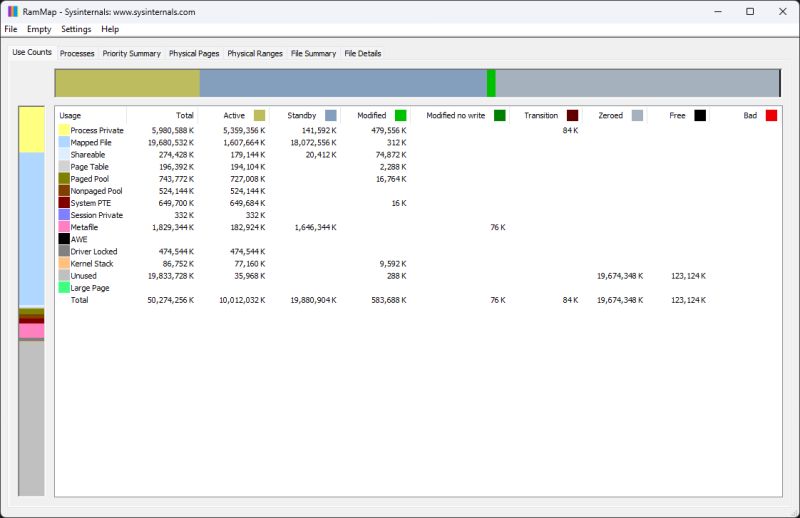Select the Mapped File row label
Image resolution: width=800 pixels, height=518 pixels.
click(91, 142)
